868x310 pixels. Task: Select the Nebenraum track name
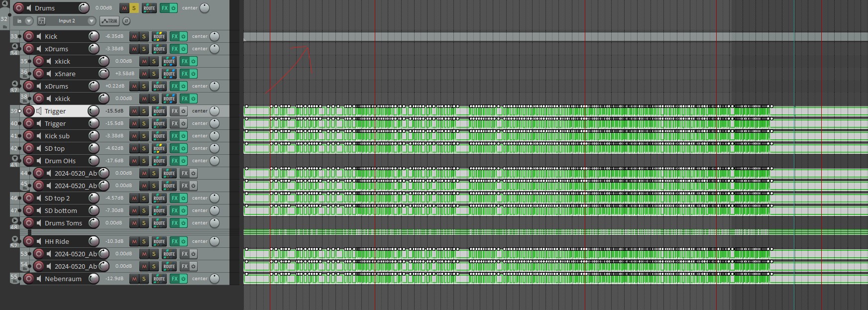(x=63, y=279)
